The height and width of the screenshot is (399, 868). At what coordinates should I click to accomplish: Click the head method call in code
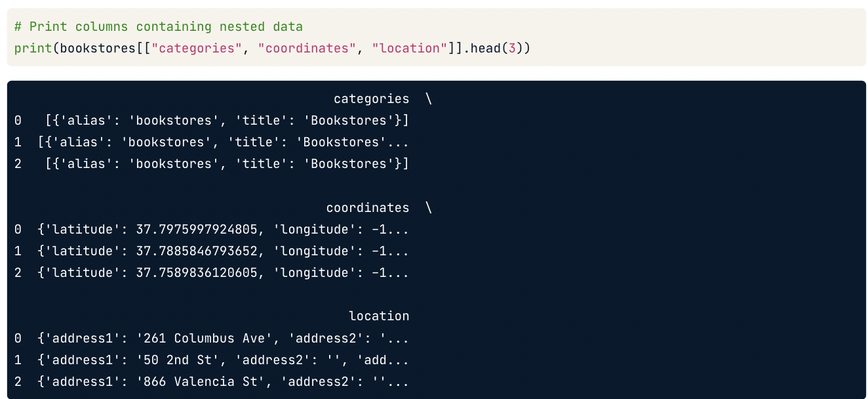[485, 49]
